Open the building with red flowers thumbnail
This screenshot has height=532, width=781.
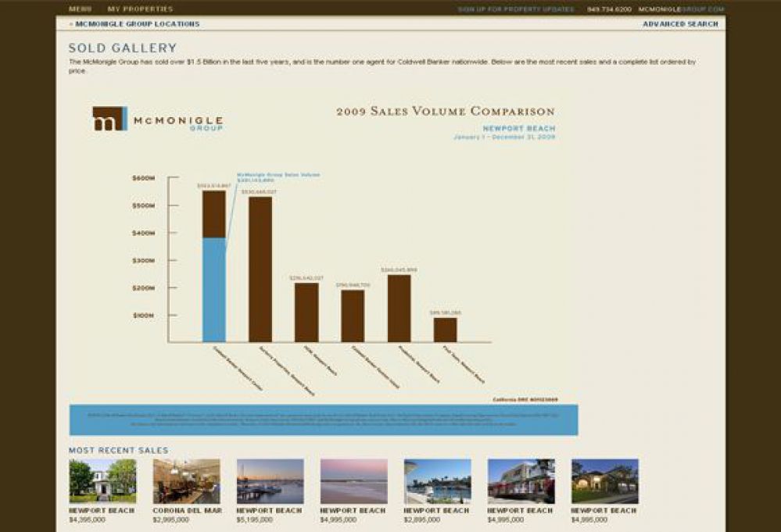tap(521, 481)
